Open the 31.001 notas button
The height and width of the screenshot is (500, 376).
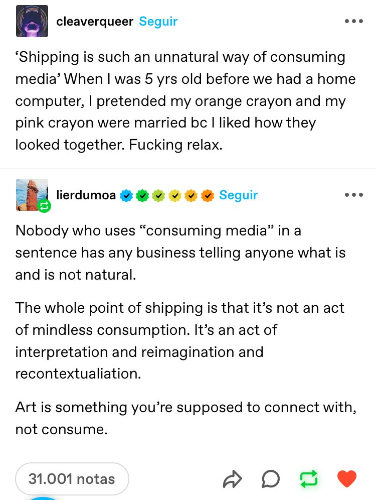click(72, 479)
